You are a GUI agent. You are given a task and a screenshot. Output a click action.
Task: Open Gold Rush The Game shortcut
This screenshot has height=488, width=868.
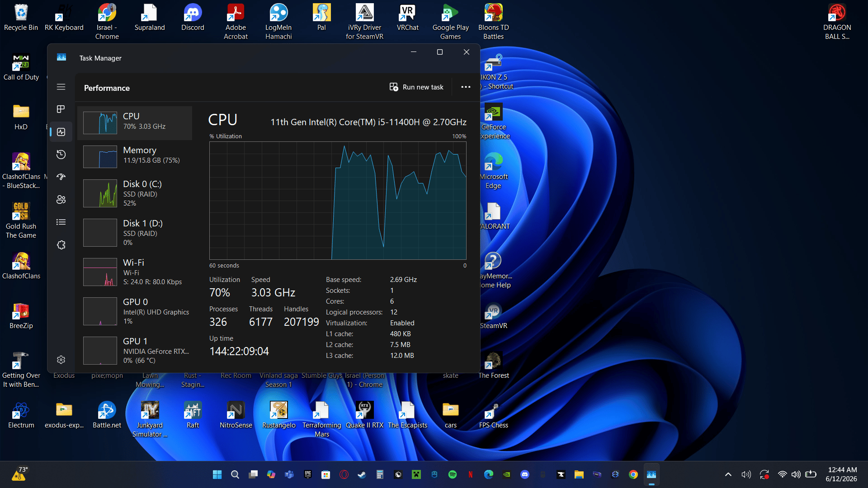pos(21,221)
